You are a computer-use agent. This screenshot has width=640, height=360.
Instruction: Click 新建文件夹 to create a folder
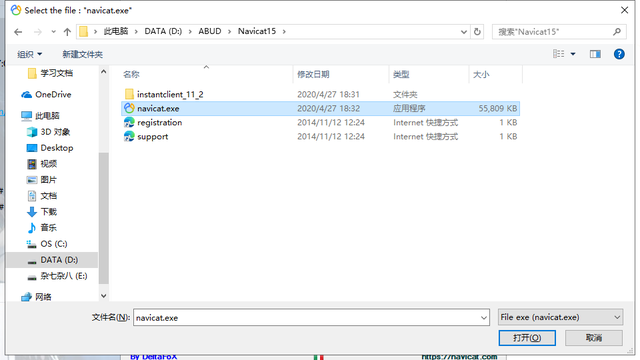(82, 54)
